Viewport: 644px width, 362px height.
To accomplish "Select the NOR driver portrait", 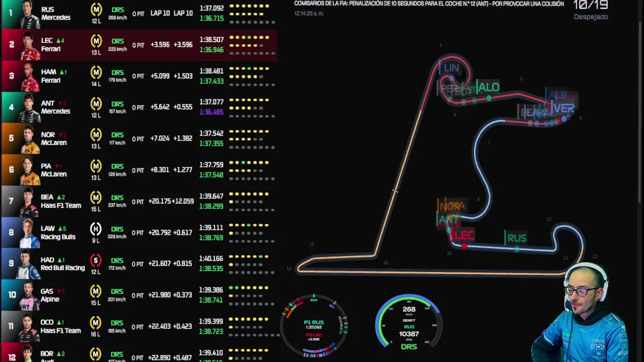I will click(x=29, y=139).
